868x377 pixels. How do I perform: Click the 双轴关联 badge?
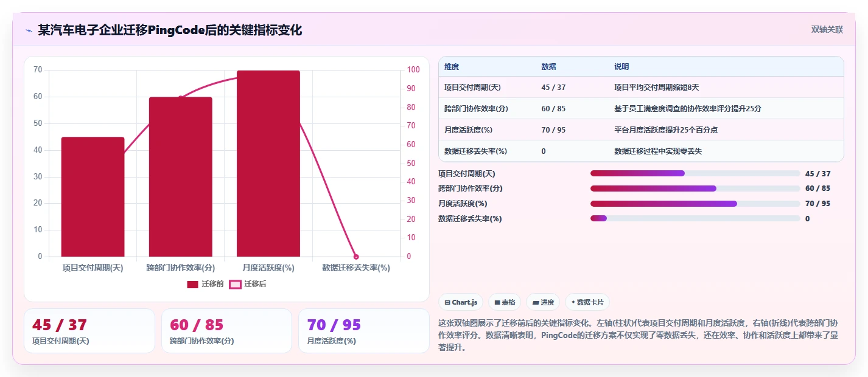827,29
